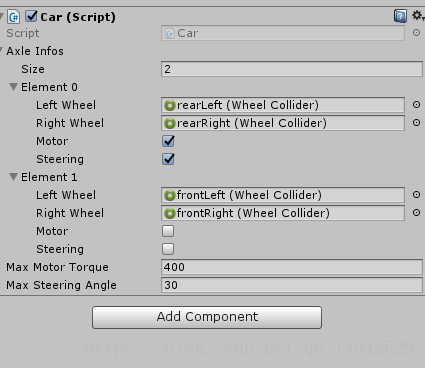Uncheck Steering under Element 0
This screenshot has width=425, height=368.
point(168,159)
